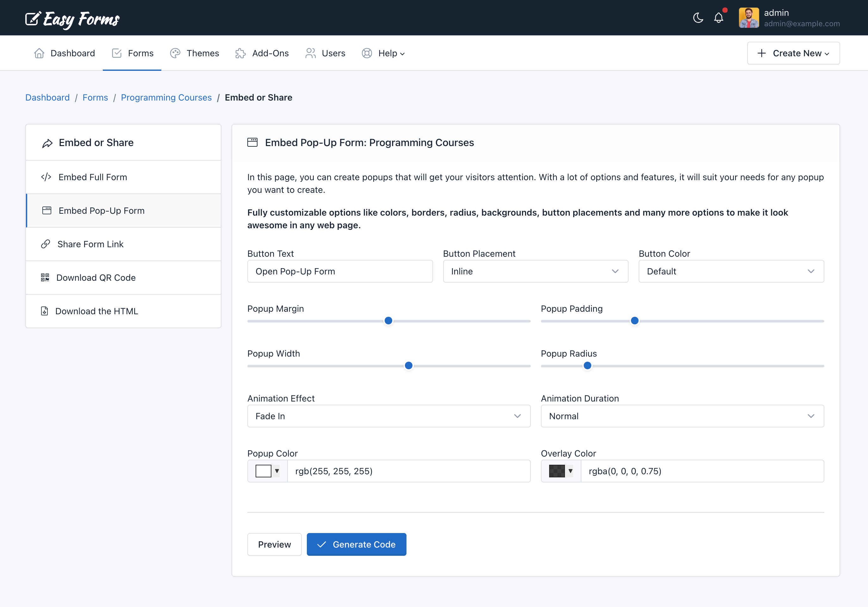
Task: Click the Programming Courses breadcrumb link
Action: [x=166, y=97]
